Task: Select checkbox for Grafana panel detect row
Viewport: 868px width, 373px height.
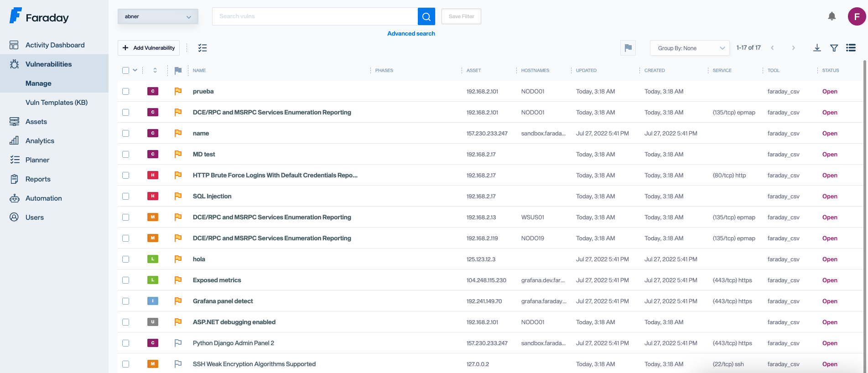Action: click(x=125, y=301)
